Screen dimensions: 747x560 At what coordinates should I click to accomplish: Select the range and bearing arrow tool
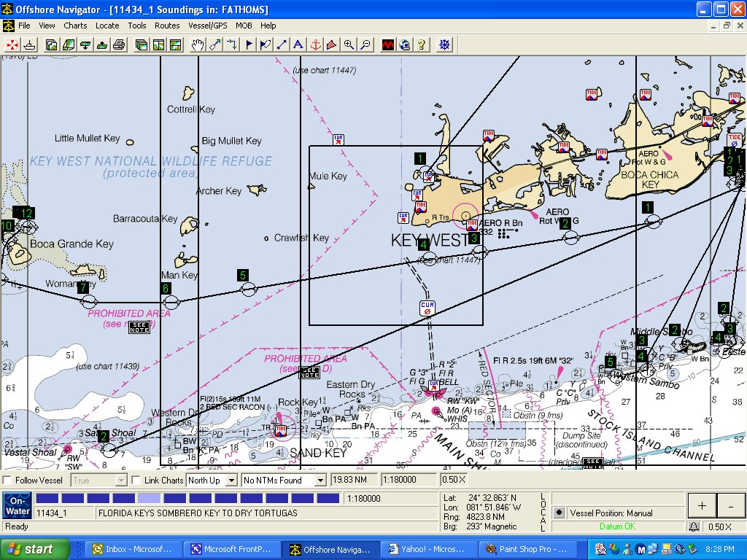[x=215, y=44]
